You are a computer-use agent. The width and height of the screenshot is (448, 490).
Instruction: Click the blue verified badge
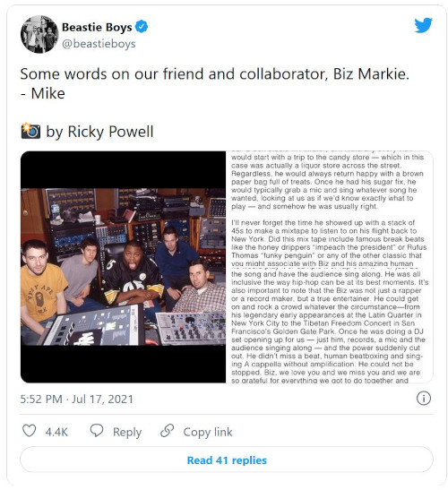142,27
